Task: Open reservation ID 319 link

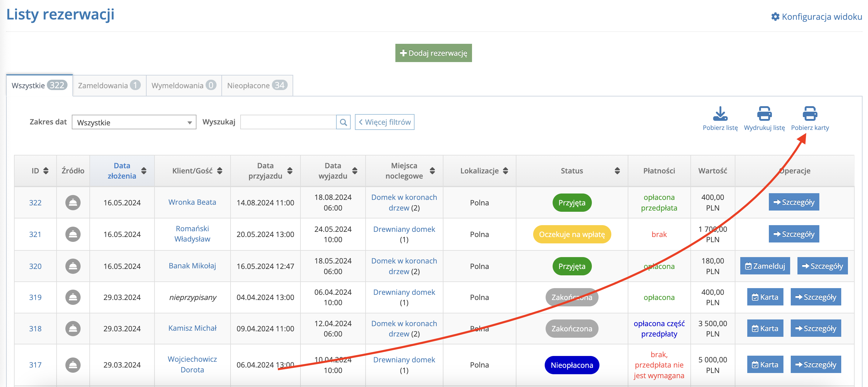Action: pyautogui.click(x=35, y=297)
